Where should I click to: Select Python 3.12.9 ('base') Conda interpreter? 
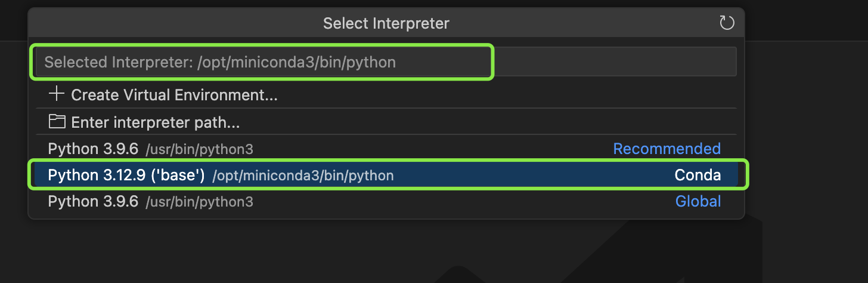click(x=386, y=175)
